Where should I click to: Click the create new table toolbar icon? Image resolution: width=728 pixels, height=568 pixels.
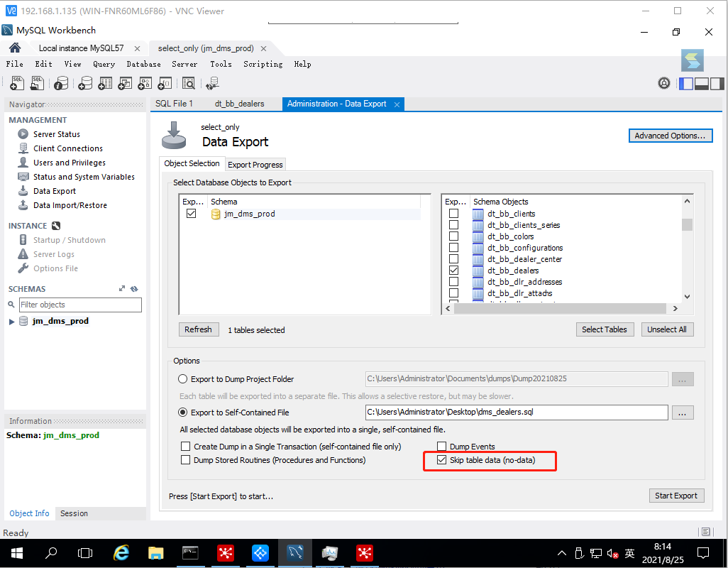pyautogui.click(x=105, y=83)
